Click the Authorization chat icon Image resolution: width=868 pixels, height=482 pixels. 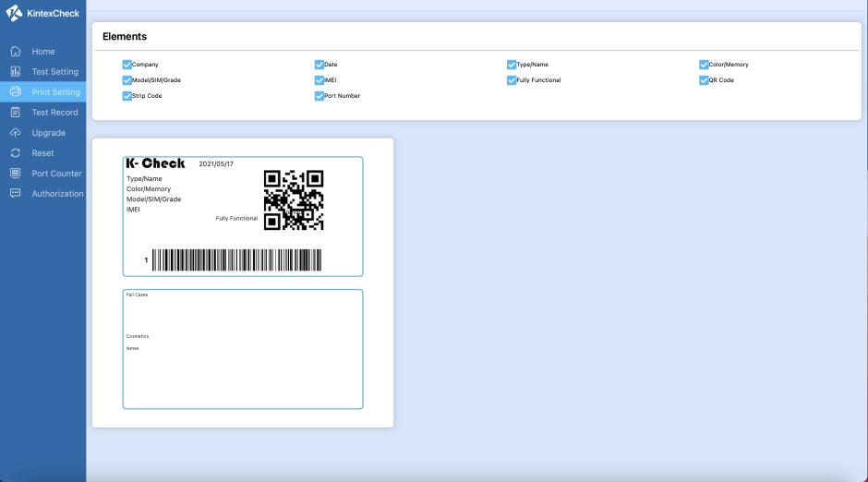(x=15, y=194)
